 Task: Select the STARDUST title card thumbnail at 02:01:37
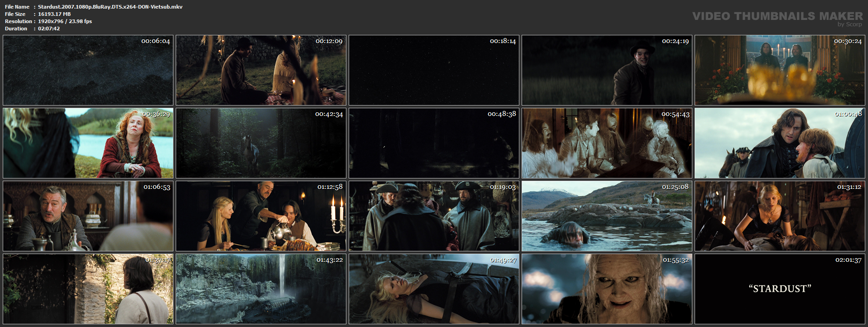(780, 289)
